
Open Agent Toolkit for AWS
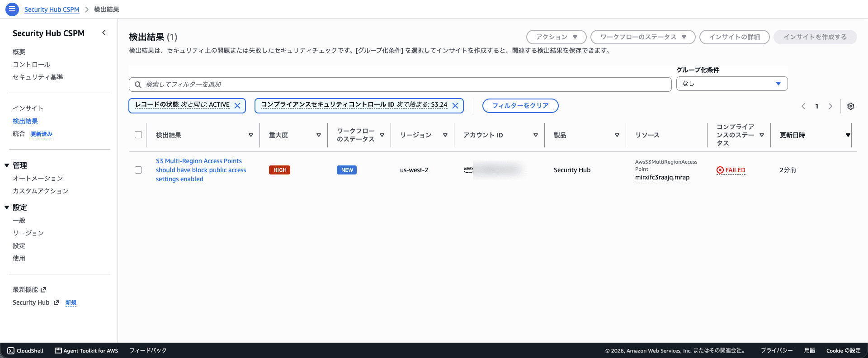pos(86,350)
